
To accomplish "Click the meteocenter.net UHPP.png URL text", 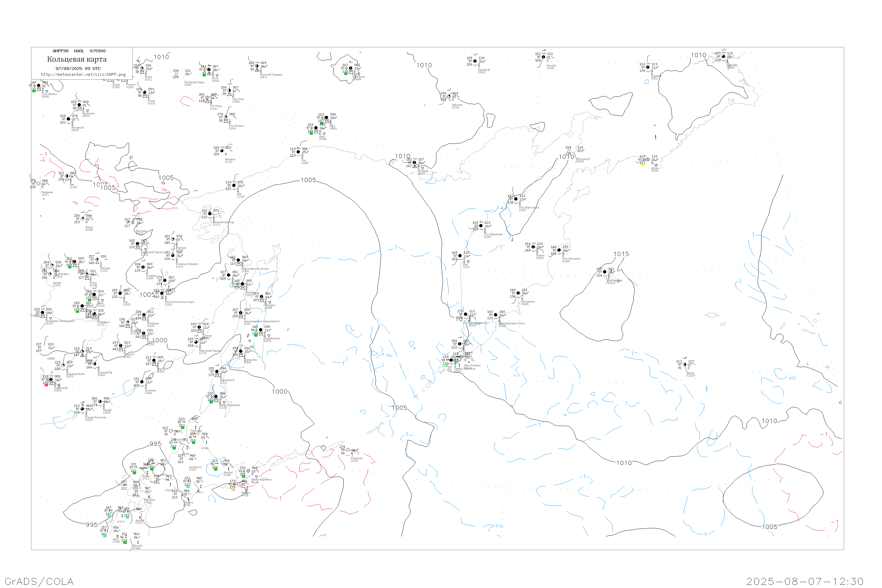I will click(83, 75).
